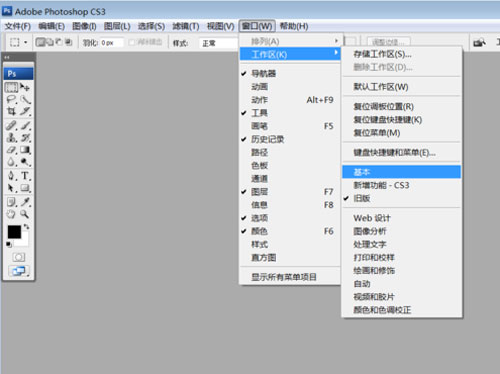Open the 文件(F) menu

18,26
